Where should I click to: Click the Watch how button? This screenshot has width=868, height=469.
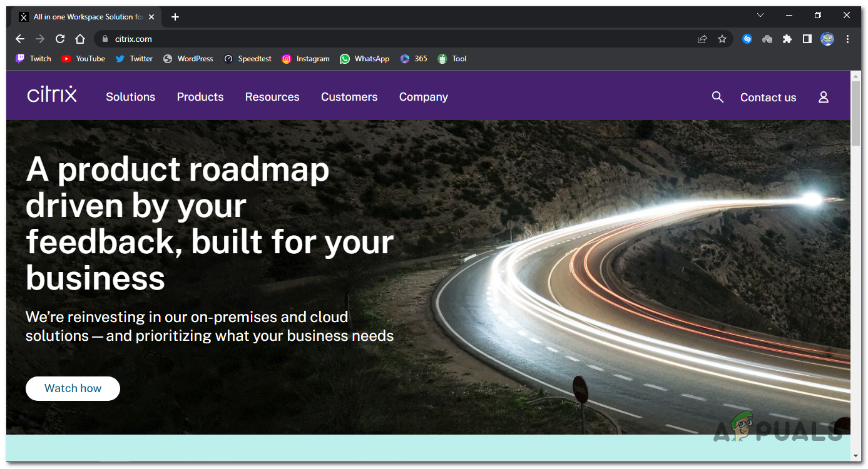(73, 388)
